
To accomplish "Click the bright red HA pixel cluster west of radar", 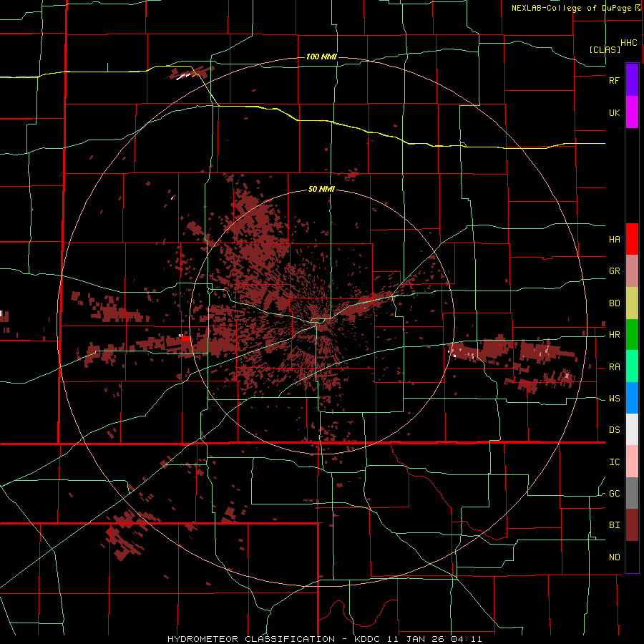I will (185, 338).
